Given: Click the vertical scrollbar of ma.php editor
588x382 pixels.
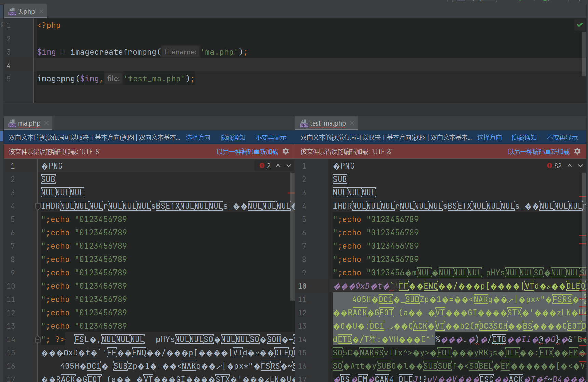Looking at the screenshot, I should [x=292, y=236].
